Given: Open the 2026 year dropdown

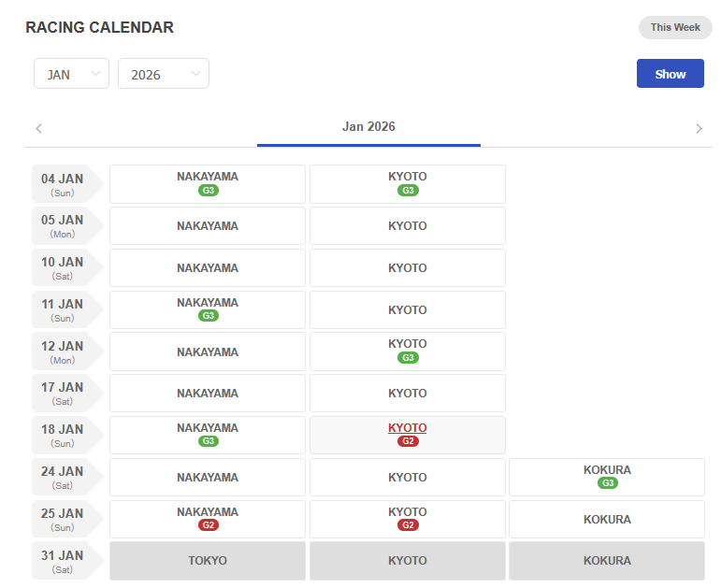Looking at the screenshot, I should click(x=164, y=74).
